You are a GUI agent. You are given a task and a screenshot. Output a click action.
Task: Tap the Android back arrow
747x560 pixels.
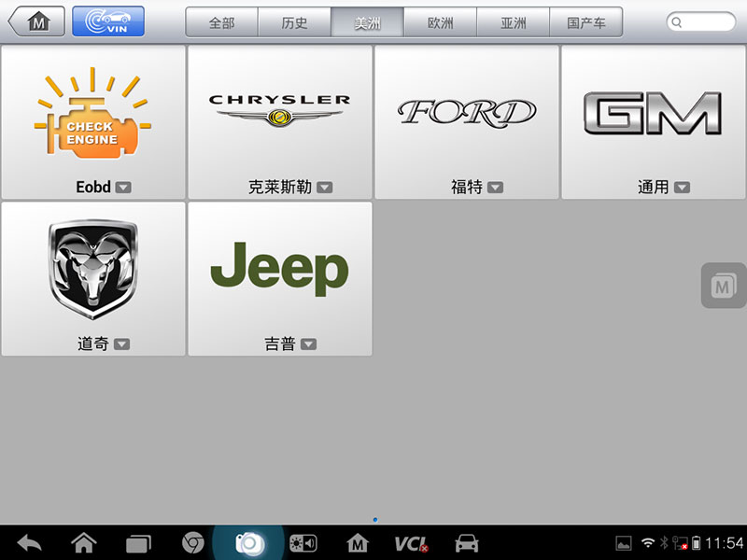click(30, 543)
